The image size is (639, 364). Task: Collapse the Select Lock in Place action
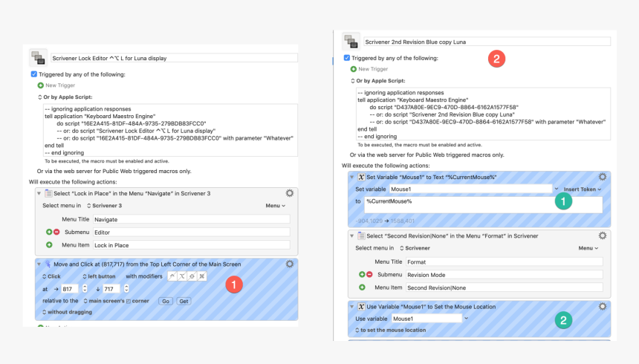[39, 193]
